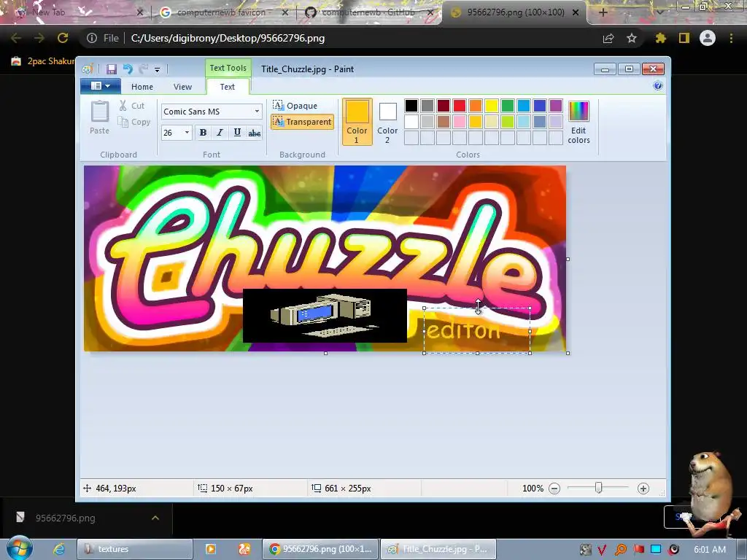Open the Windows Start orb
This screenshot has width=747, height=560.
[18, 548]
